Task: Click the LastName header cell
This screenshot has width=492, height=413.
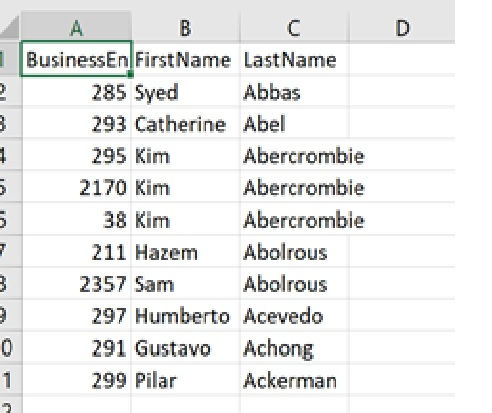Action: pos(294,59)
